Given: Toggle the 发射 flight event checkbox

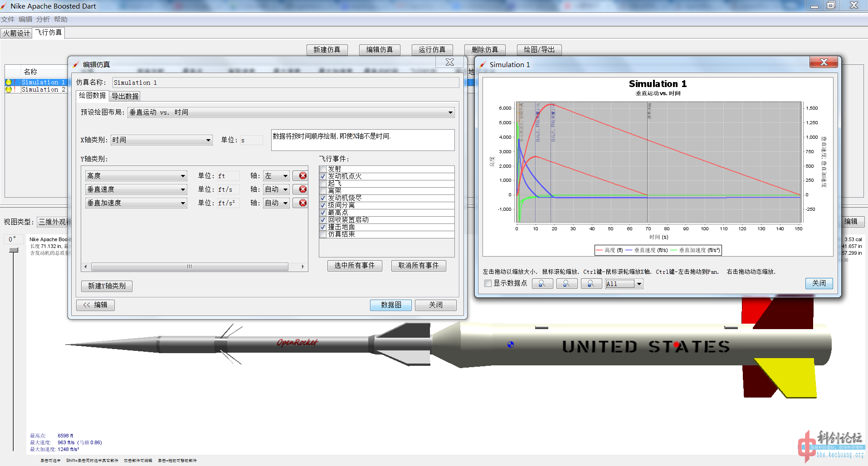Looking at the screenshot, I should (323, 169).
